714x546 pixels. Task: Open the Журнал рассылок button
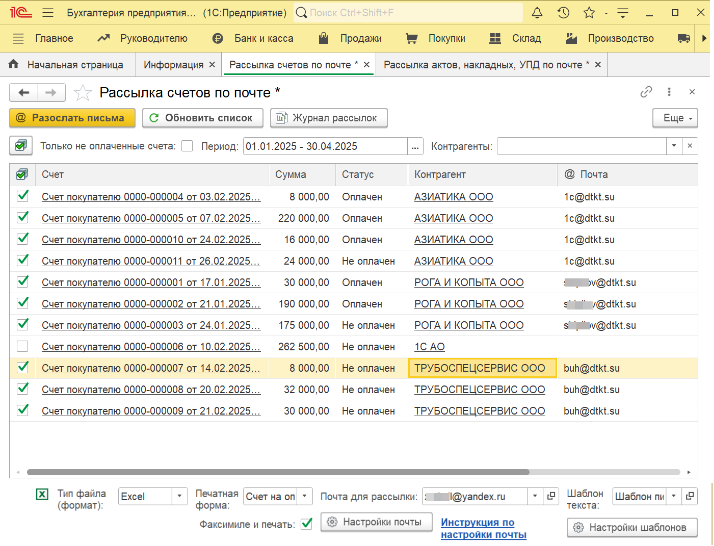(x=329, y=118)
